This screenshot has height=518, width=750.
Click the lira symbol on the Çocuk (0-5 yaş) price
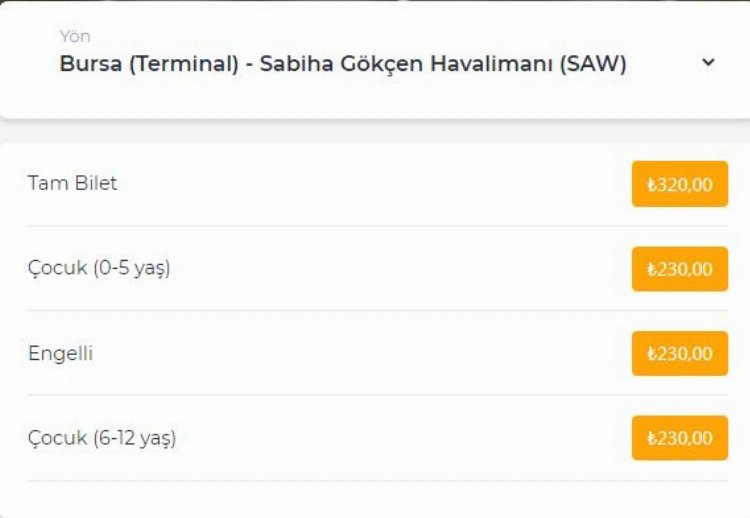pos(651,270)
